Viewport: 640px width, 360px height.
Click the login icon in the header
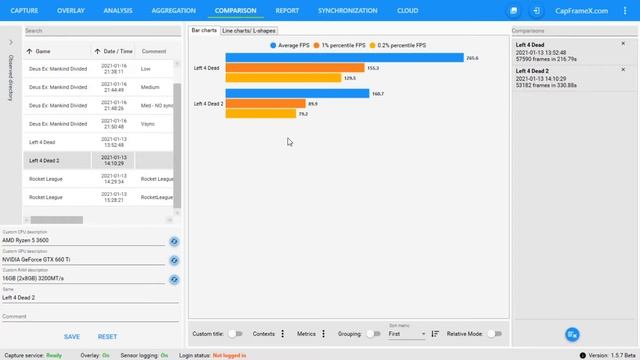pyautogui.click(x=536, y=11)
